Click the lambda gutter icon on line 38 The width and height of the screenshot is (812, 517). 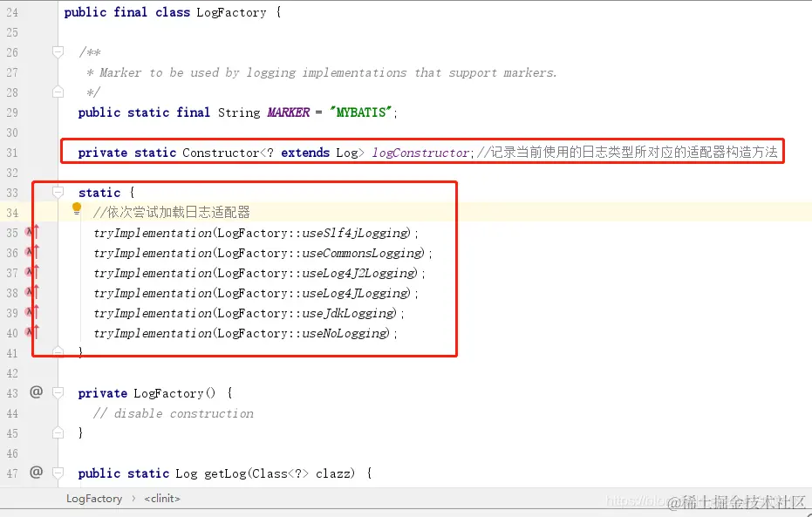point(32,292)
